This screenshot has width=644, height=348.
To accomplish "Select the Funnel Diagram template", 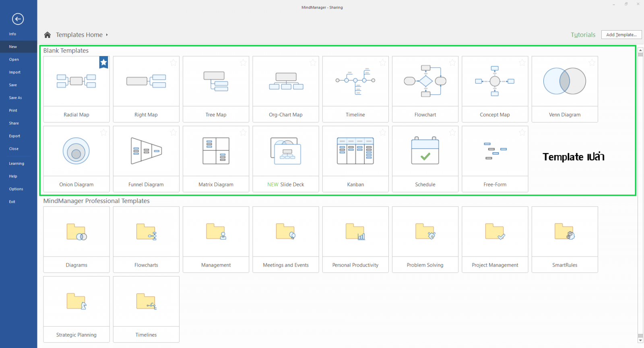I will tap(146, 159).
